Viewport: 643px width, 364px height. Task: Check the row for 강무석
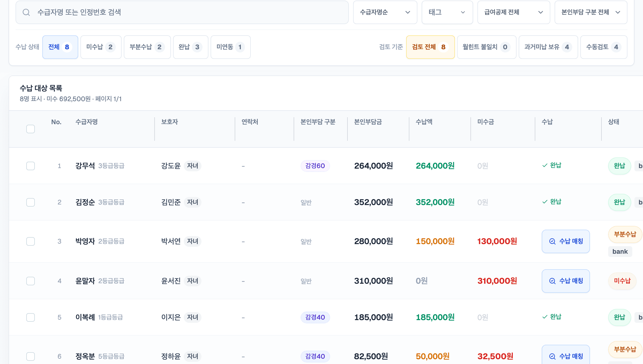click(31, 166)
